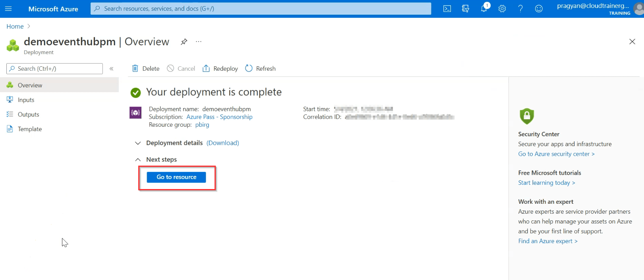Open the more options ellipsis next to title
The height and width of the screenshot is (280, 644).
199,42
